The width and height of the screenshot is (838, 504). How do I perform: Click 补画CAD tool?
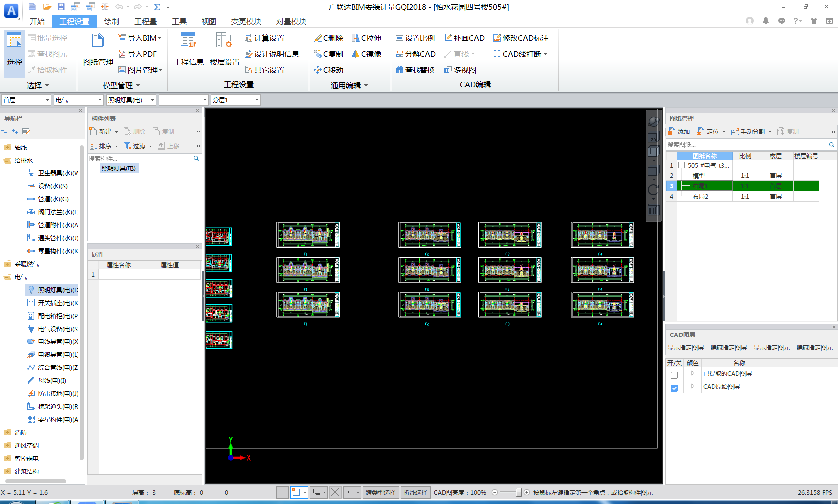click(464, 38)
